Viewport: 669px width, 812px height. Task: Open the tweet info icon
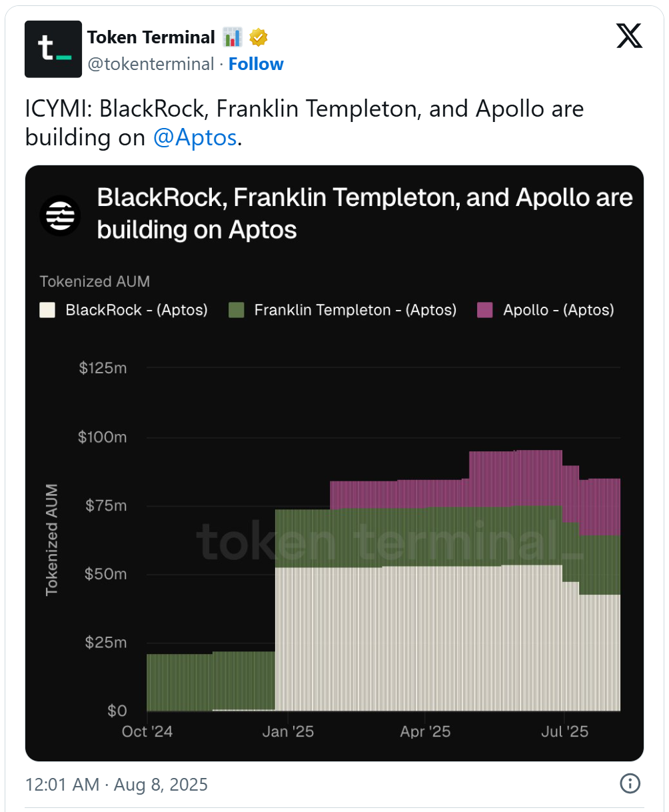(x=630, y=783)
